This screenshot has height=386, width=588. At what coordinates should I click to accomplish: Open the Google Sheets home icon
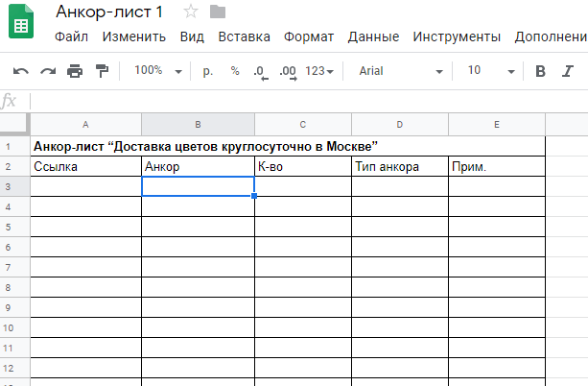pyautogui.click(x=21, y=21)
